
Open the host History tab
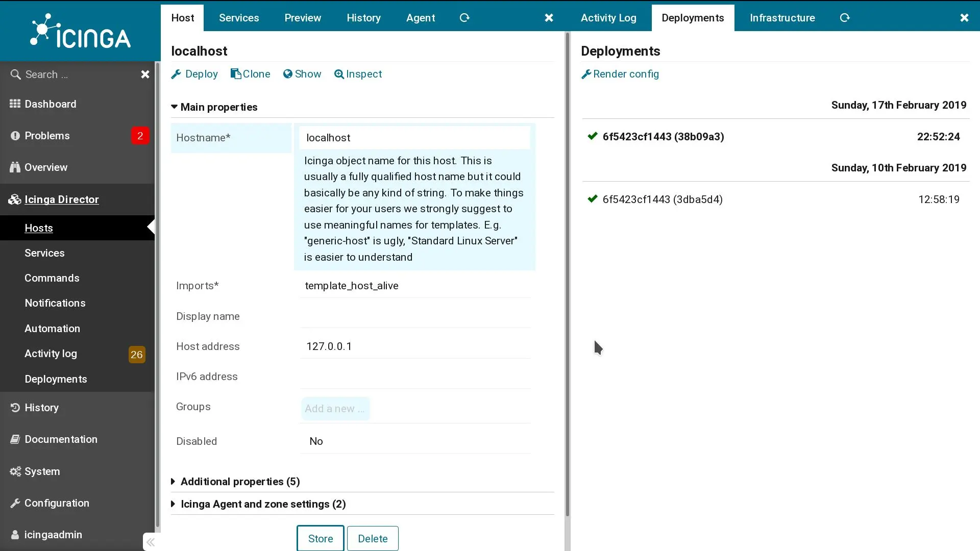tap(363, 18)
